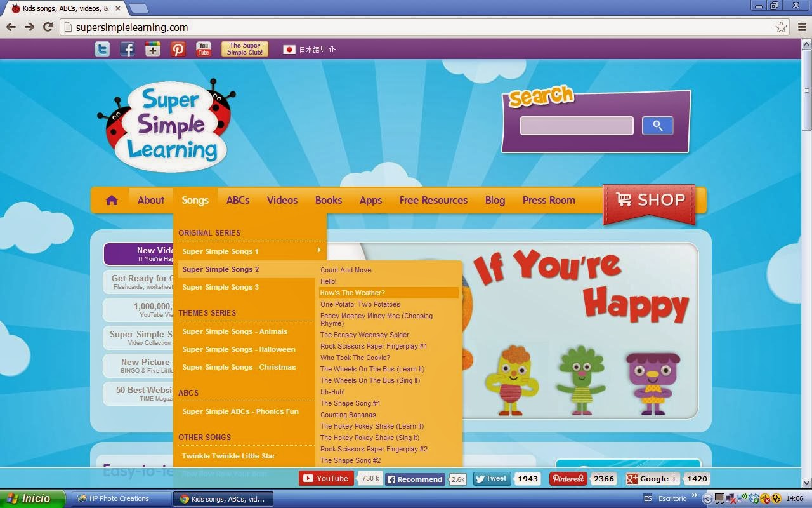Image resolution: width=812 pixels, height=508 pixels.
Task: Open the Free Resources menu item
Action: pos(433,200)
